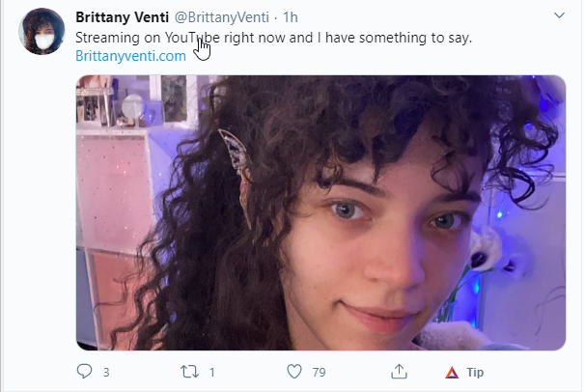The image size is (585, 392).
Task: Open the share upload arrow icon
Action: coord(399,372)
